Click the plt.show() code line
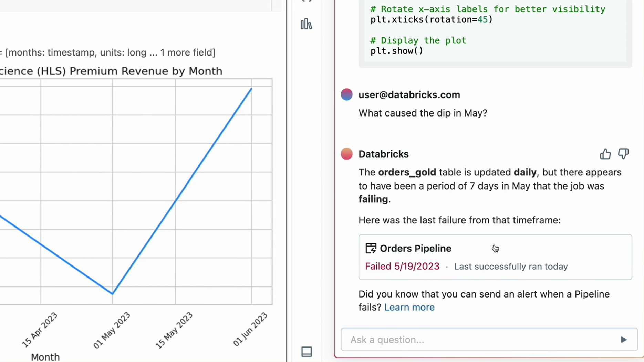This screenshot has width=644, height=362. tap(397, 51)
